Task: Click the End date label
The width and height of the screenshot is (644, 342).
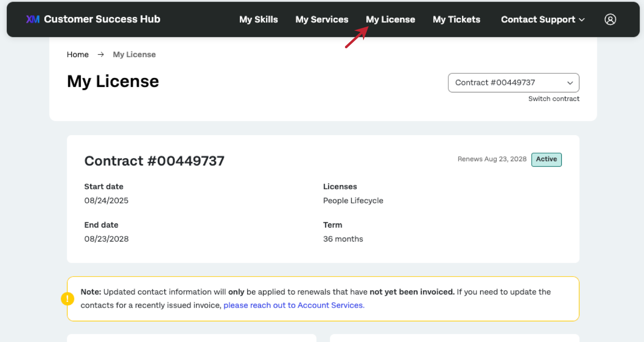Action: coord(101,225)
